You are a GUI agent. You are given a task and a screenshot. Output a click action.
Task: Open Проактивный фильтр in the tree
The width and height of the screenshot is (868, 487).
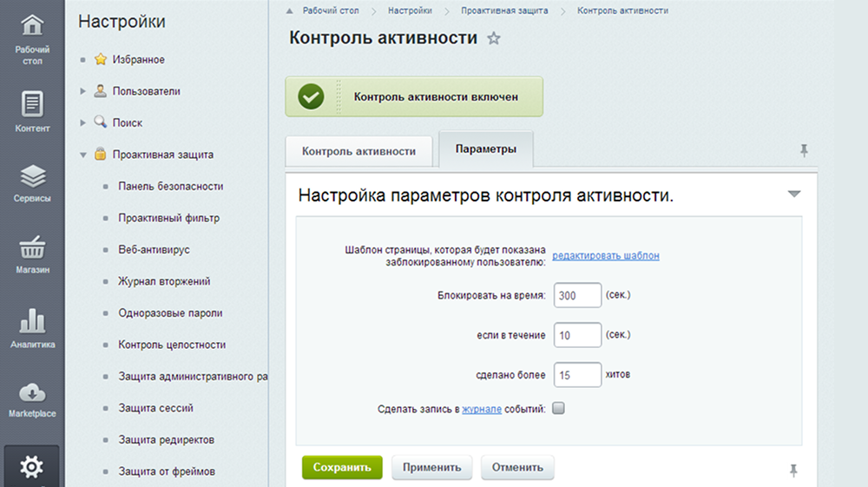(x=169, y=218)
